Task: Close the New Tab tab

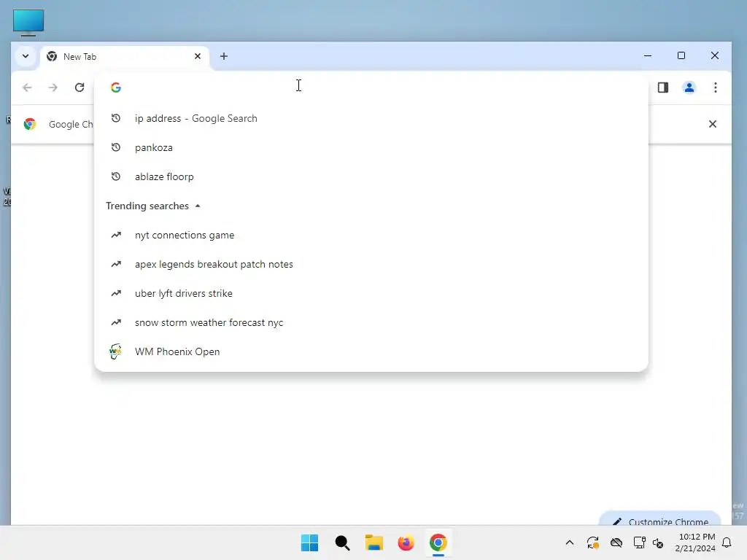Action: point(198,56)
